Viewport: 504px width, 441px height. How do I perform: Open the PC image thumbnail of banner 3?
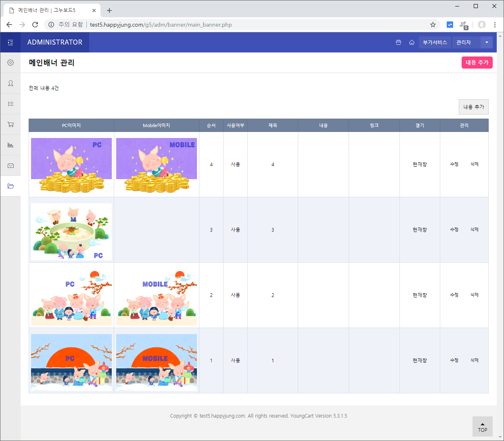(x=71, y=232)
